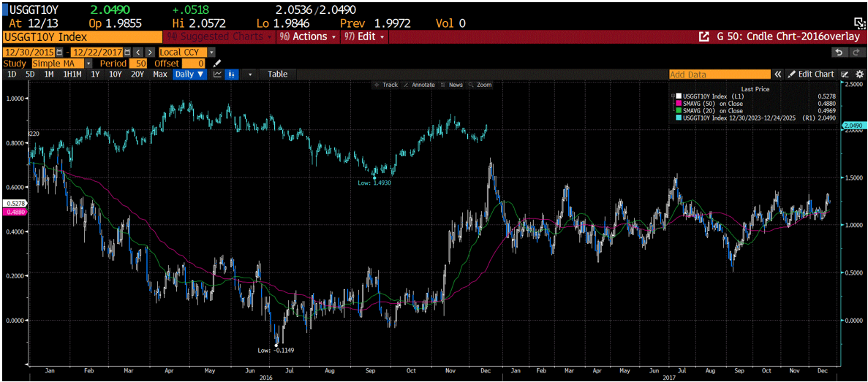This screenshot has width=868, height=382.
Task: Open chart settings gear icon
Action: tap(860, 74)
